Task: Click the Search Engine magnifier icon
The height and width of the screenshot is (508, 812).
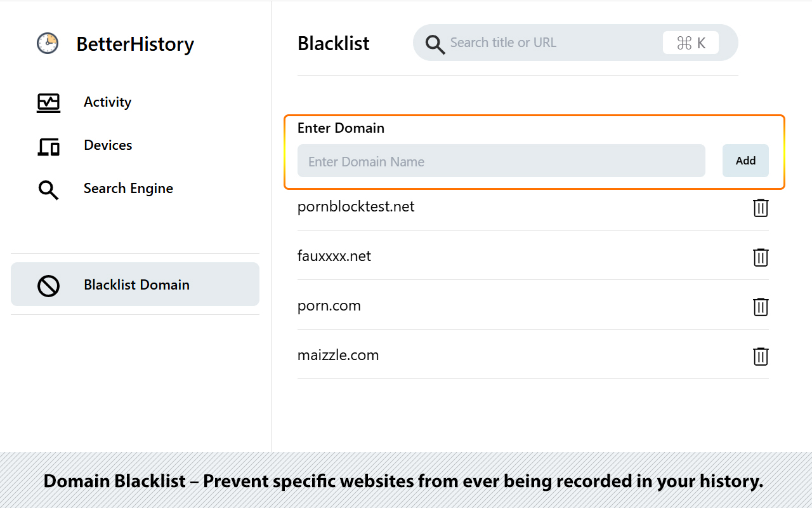Action: click(48, 189)
